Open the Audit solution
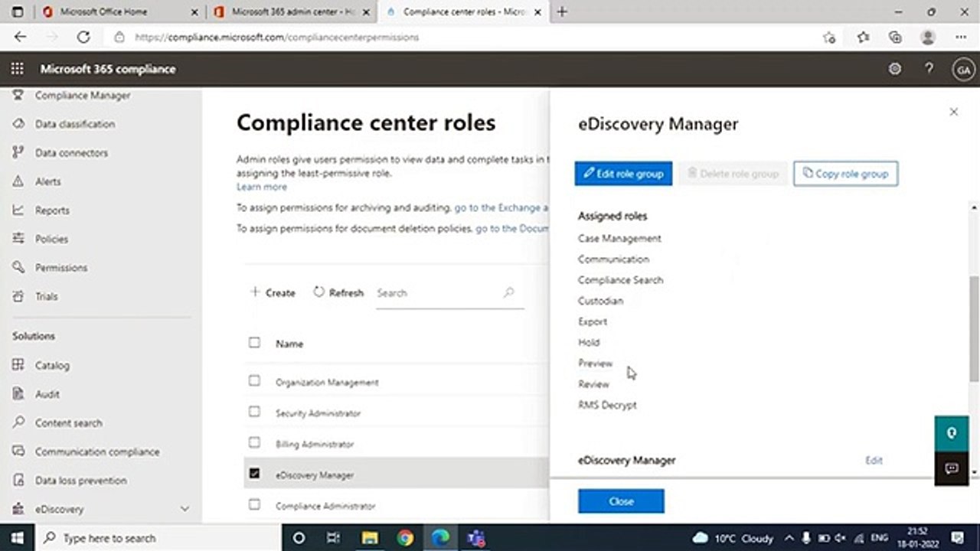Viewport: 980px width, 551px height. pos(47,394)
